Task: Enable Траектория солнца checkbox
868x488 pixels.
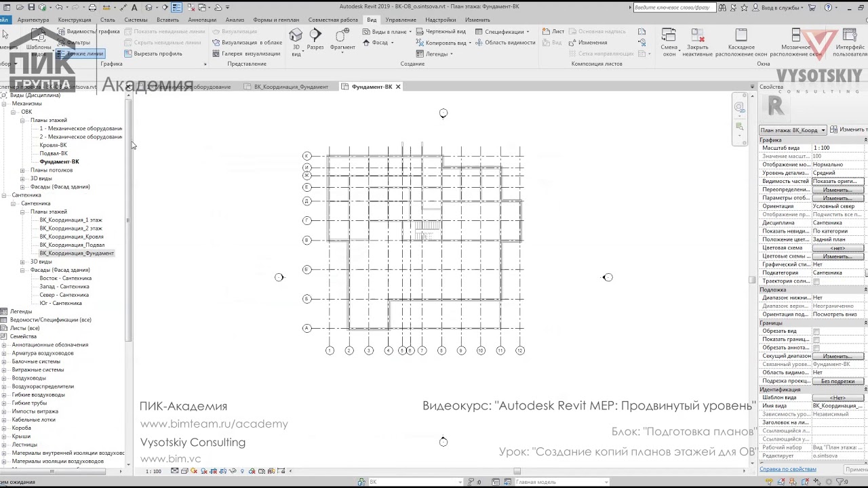Action: (816, 281)
